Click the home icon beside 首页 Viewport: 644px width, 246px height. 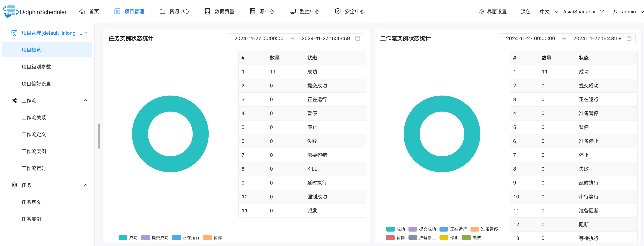[x=82, y=11]
